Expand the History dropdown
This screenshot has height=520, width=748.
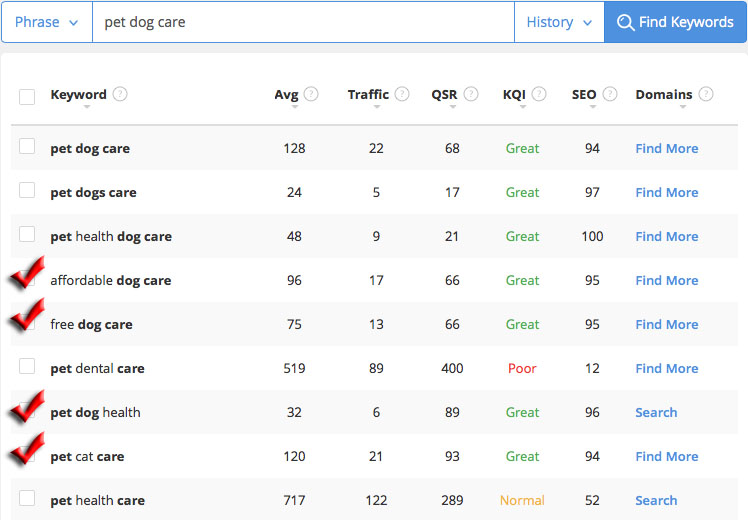(559, 22)
